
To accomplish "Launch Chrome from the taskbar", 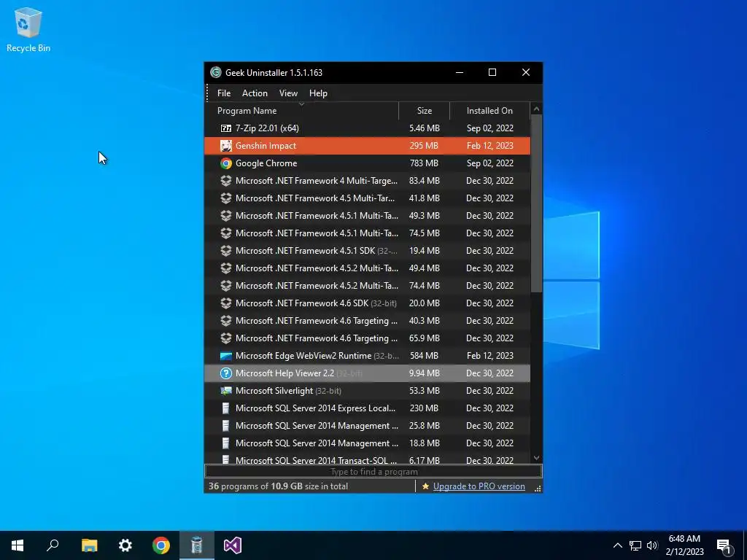I will point(161,545).
